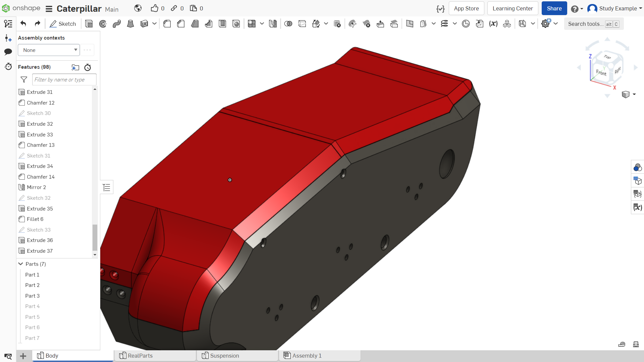Select the Delete part tool

(x=337, y=24)
